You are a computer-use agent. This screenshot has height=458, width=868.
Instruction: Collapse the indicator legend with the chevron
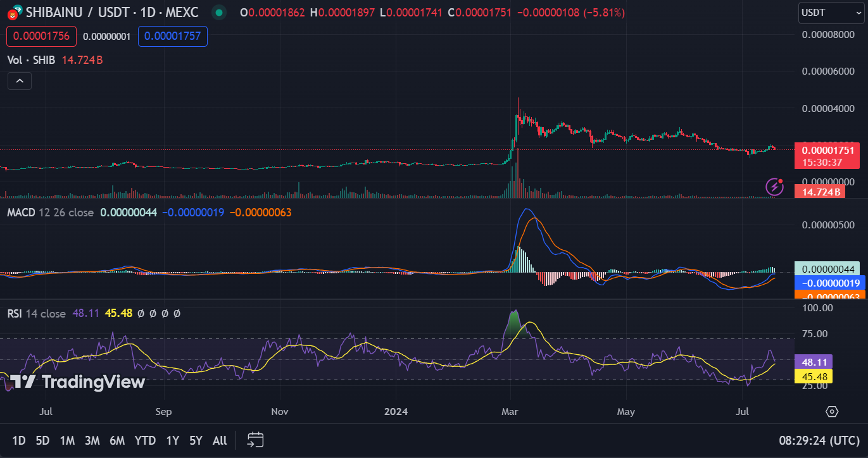pos(20,81)
